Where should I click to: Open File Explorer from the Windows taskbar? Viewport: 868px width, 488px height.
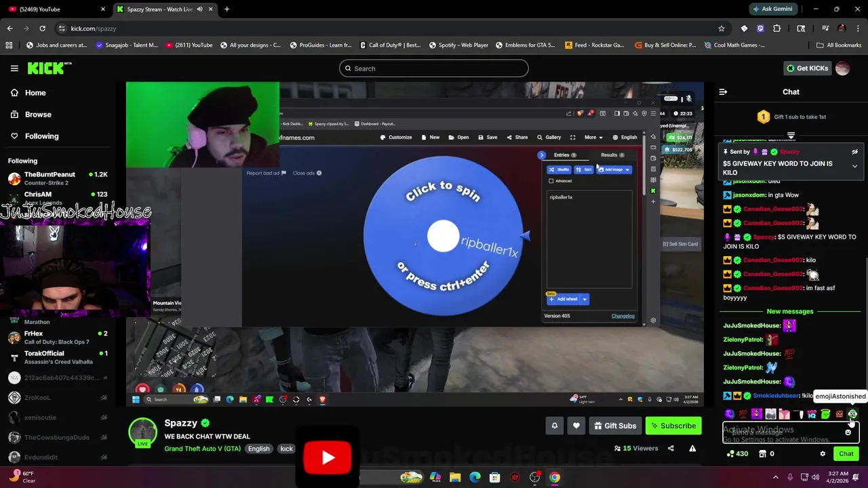[455, 477]
